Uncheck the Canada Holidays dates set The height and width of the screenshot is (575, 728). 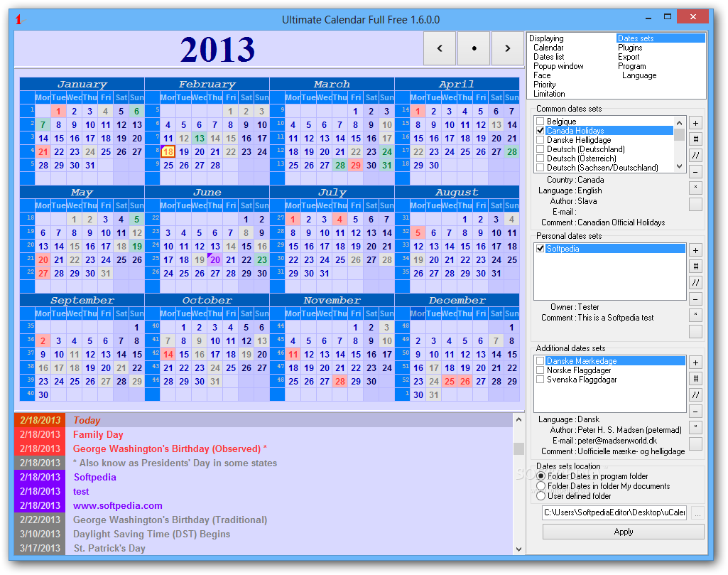click(540, 131)
